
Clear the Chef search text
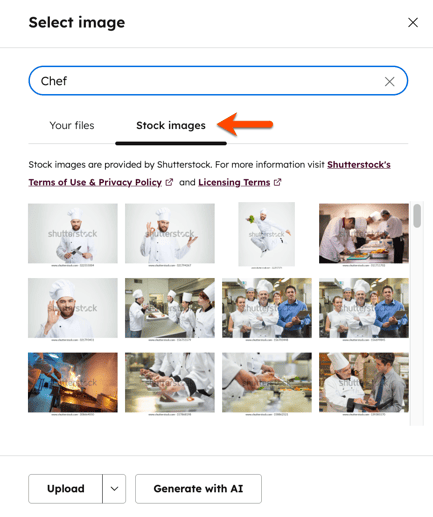[389, 81]
